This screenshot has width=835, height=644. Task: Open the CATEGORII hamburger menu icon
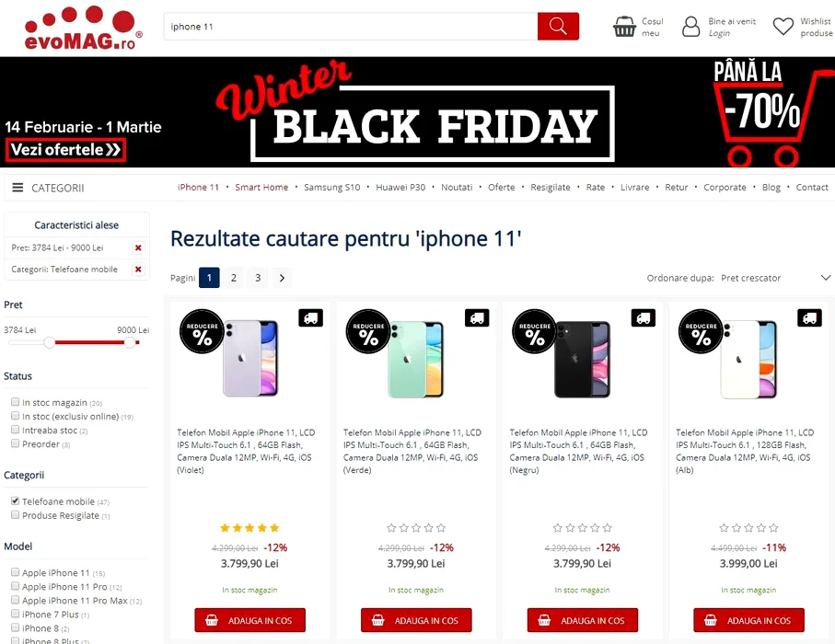[x=17, y=188]
